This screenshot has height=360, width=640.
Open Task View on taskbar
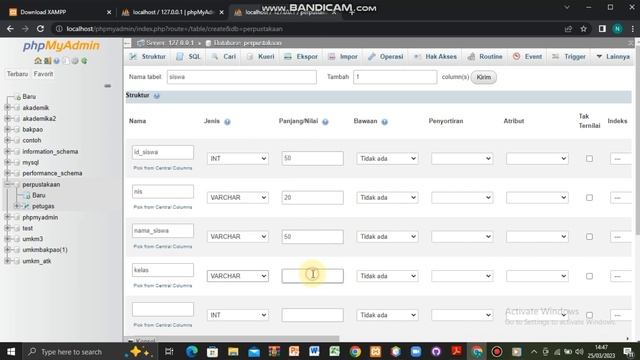169,351
